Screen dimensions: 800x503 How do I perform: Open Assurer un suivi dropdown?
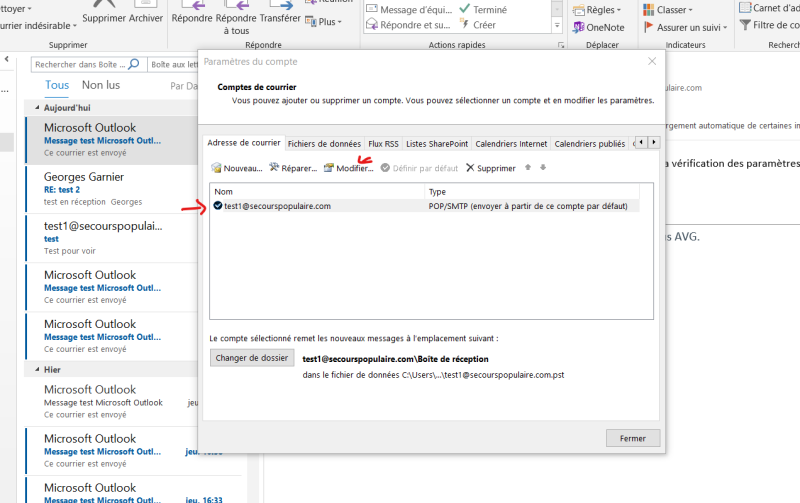pyautogui.click(x=685, y=28)
